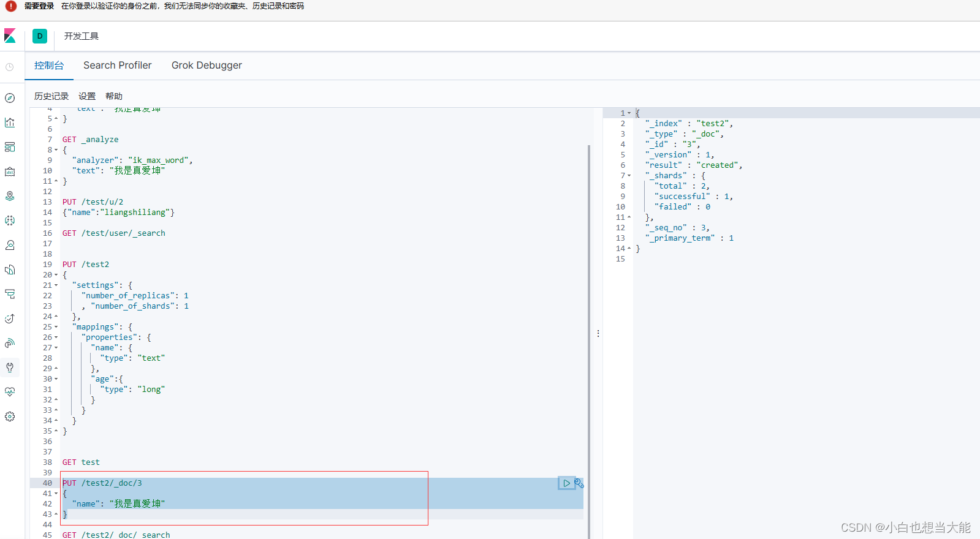This screenshot has height=539, width=980.
Task: Collapse response root at output line 1
Action: pyautogui.click(x=629, y=113)
